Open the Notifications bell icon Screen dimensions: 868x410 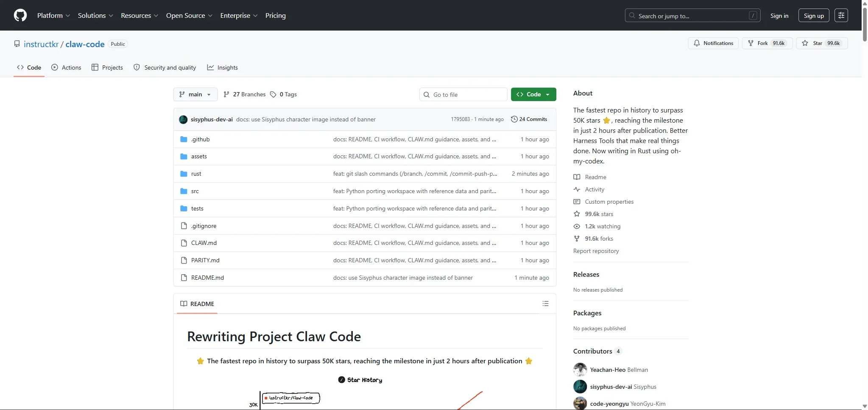coord(697,43)
